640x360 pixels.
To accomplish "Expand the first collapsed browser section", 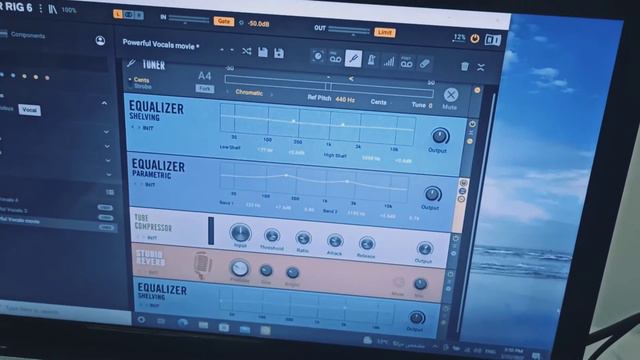I will (107, 132).
